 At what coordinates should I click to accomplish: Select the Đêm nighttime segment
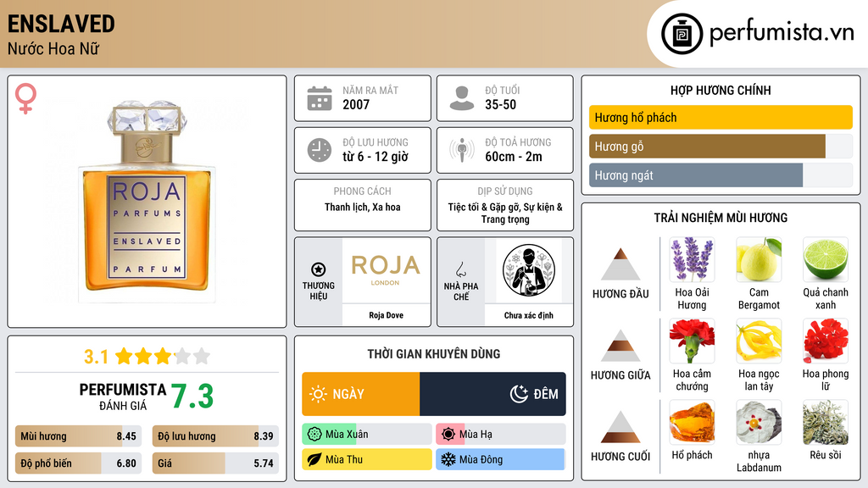[x=492, y=394]
